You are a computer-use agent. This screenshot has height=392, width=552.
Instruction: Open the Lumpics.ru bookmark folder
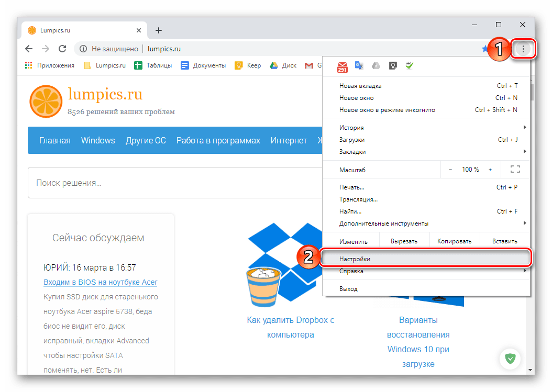pyautogui.click(x=105, y=65)
